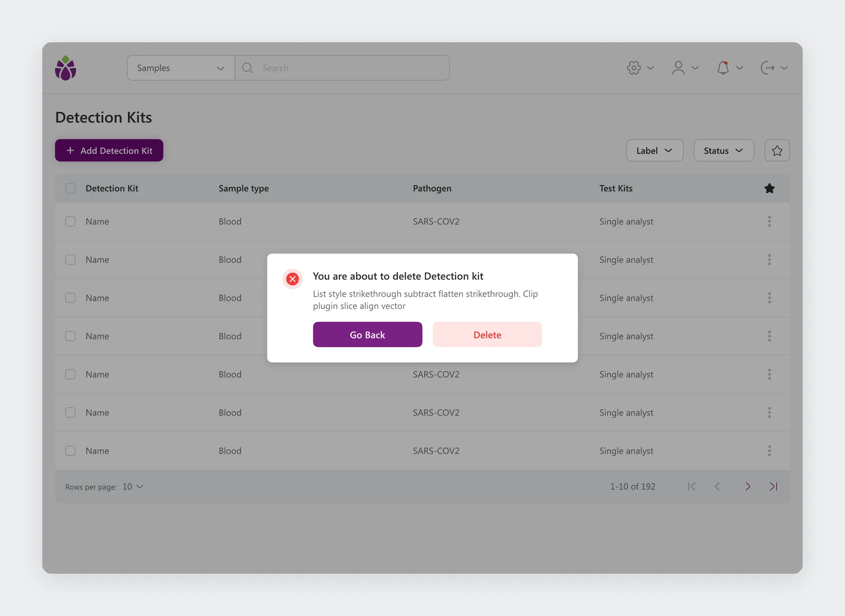Confirm with the Delete button

tap(487, 335)
